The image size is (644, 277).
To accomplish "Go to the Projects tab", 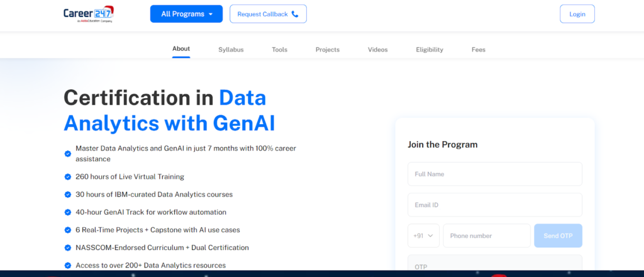I will 328,50.
